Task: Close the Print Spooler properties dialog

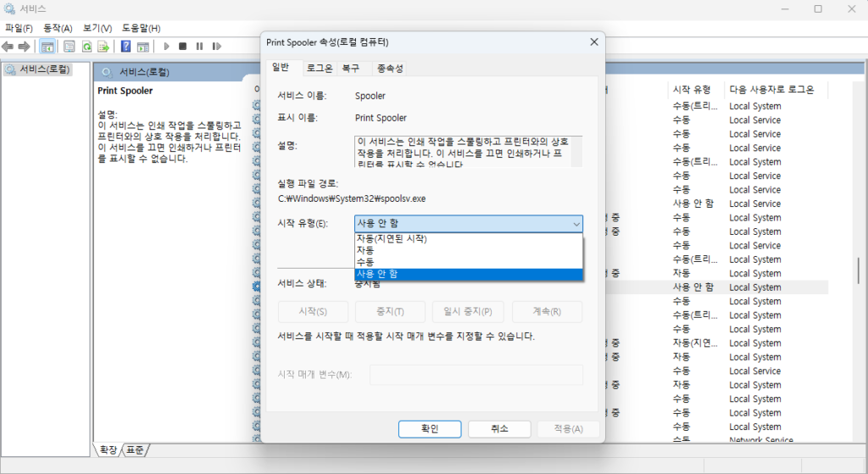Action: click(x=594, y=42)
